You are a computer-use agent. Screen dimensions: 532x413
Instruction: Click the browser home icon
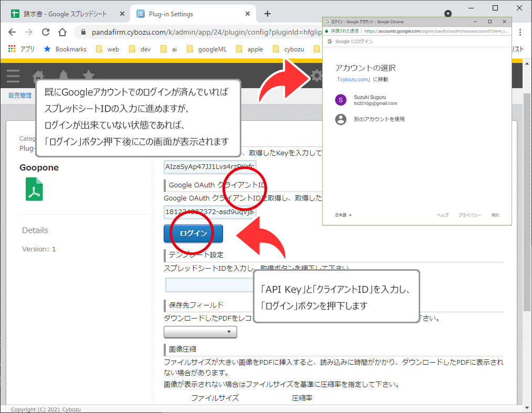(62, 32)
